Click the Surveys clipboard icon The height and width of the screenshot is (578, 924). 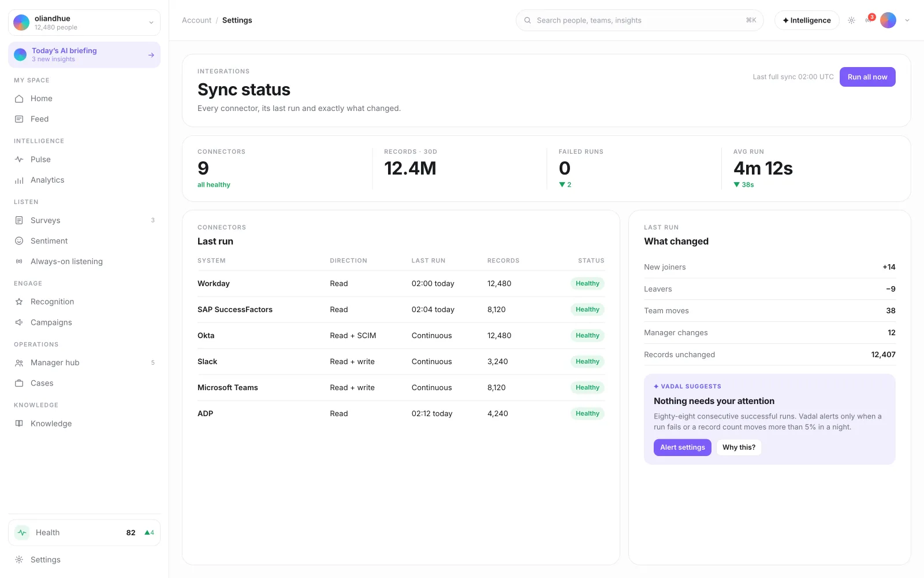tap(19, 221)
